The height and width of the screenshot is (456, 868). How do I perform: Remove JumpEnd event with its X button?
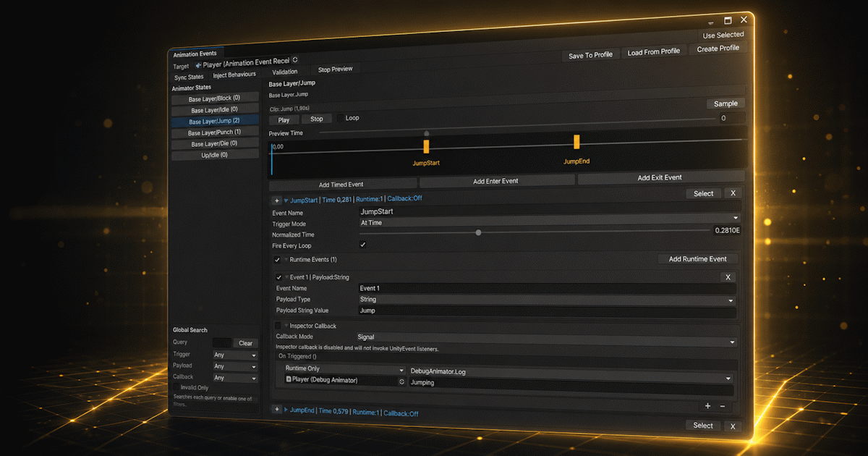pos(733,426)
